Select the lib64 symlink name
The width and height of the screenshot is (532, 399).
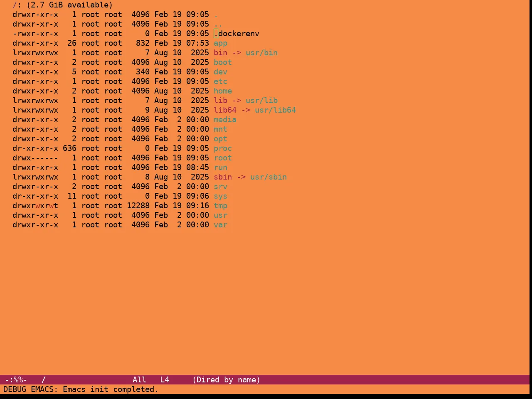225,110
